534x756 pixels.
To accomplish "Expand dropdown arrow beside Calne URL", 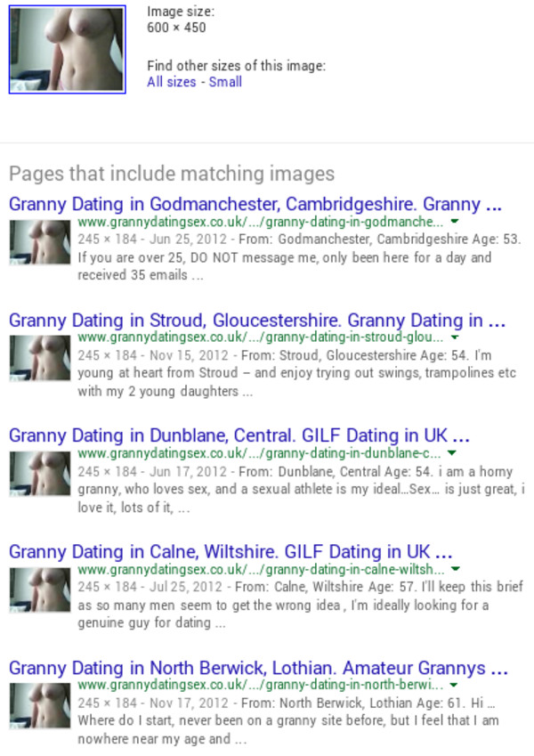I will pos(456,569).
